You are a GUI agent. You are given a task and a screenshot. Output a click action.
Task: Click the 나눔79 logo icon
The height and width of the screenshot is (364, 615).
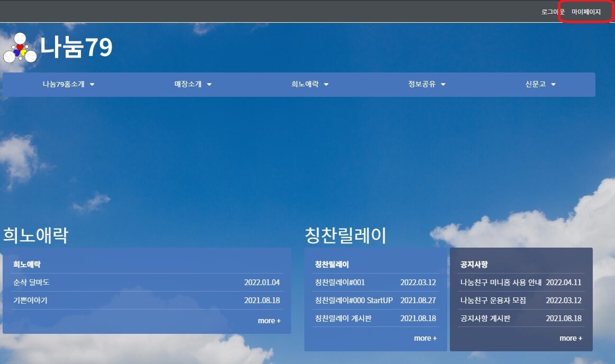point(20,48)
